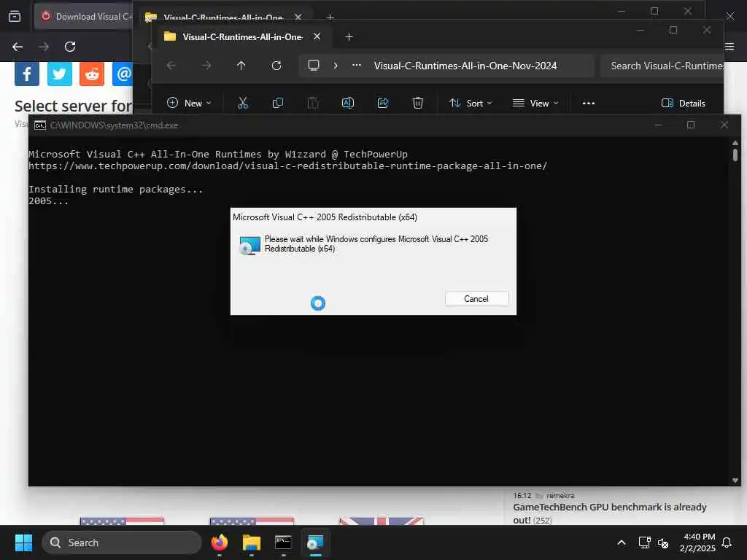This screenshot has height=560, width=747.
Task: Click the cmd scrollbar down arrow
Action: pos(735,481)
